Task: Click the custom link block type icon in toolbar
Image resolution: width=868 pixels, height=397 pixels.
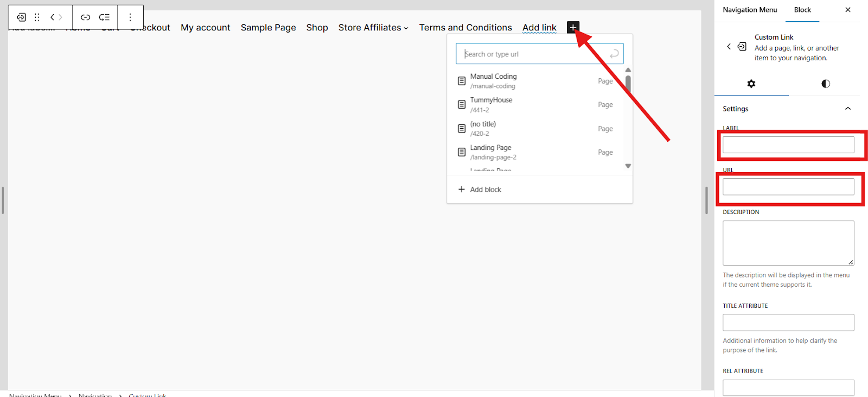Action: 21,17
